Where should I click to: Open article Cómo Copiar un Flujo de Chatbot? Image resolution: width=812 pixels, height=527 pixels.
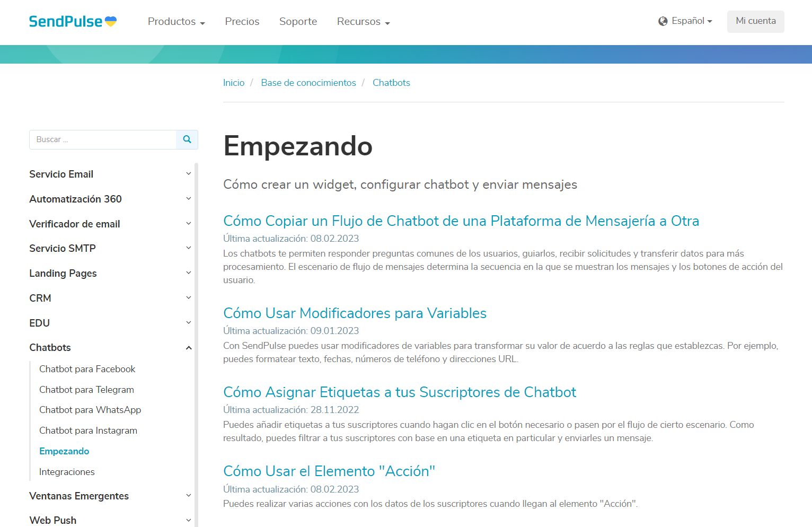pyautogui.click(x=461, y=221)
